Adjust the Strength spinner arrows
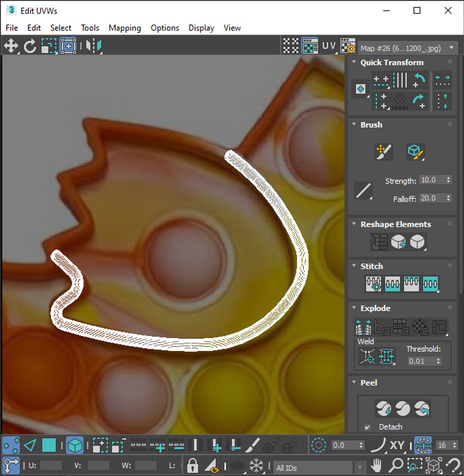Screen dimensions: 464x476 [x=449, y=180]
